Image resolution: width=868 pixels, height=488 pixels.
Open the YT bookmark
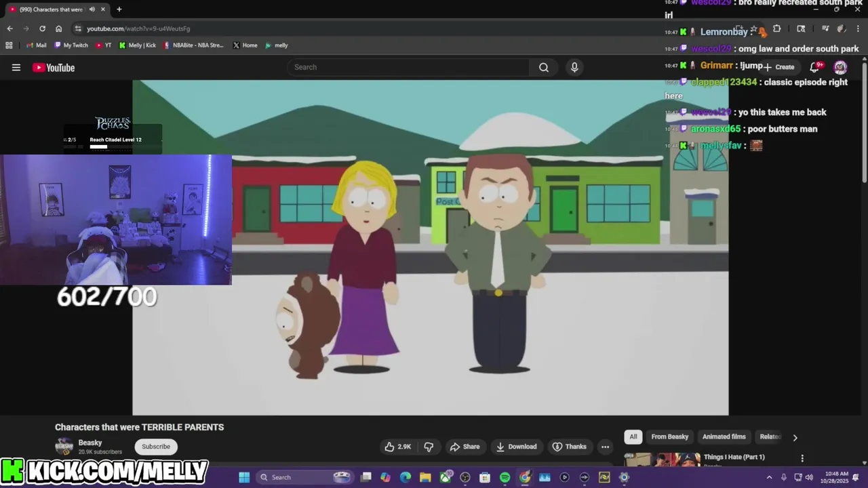(x=104, y=45)
